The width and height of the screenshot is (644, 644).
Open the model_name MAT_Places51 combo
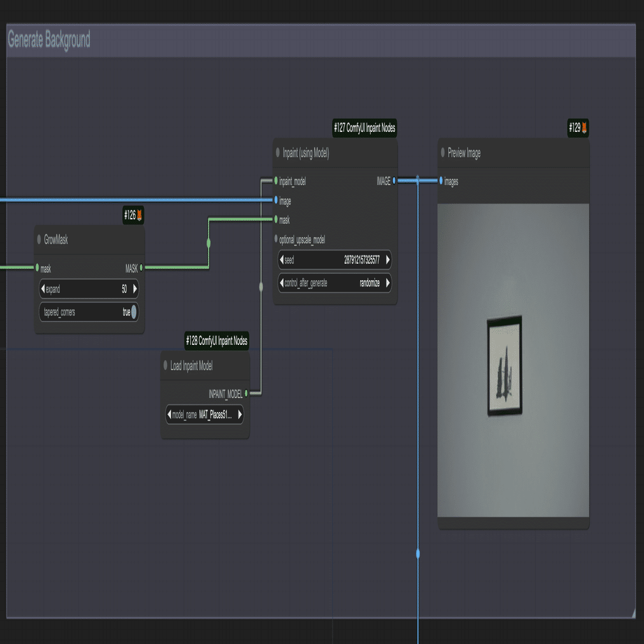(205, 415)
